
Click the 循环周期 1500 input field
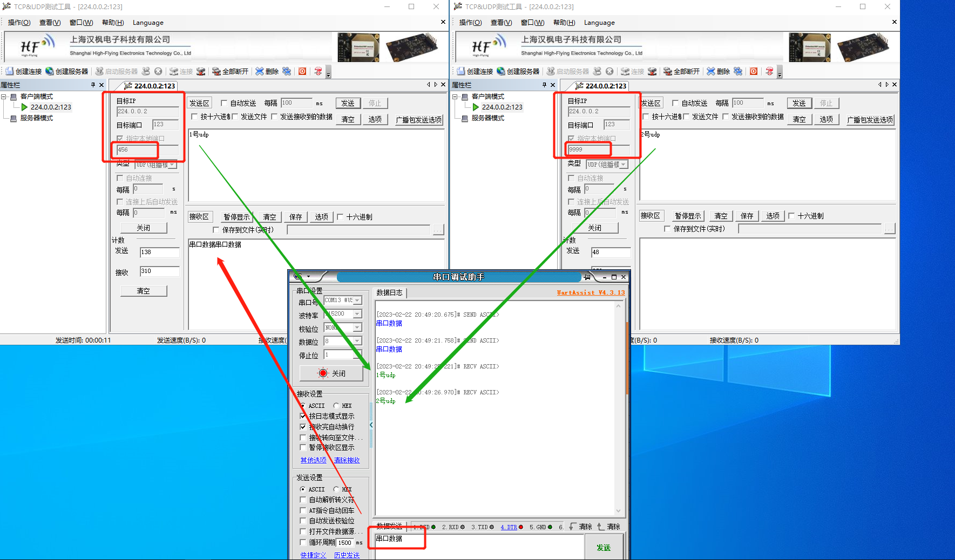[x=345, y=543]
